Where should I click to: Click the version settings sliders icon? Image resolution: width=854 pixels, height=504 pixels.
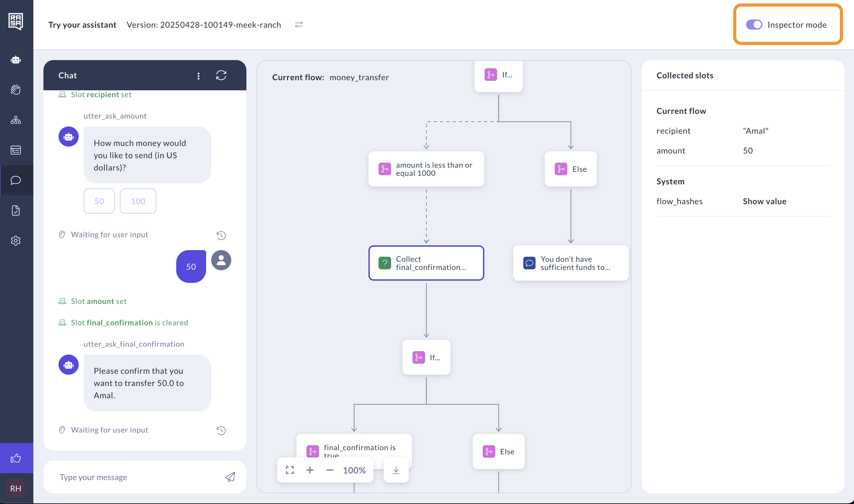pos(299,25)
